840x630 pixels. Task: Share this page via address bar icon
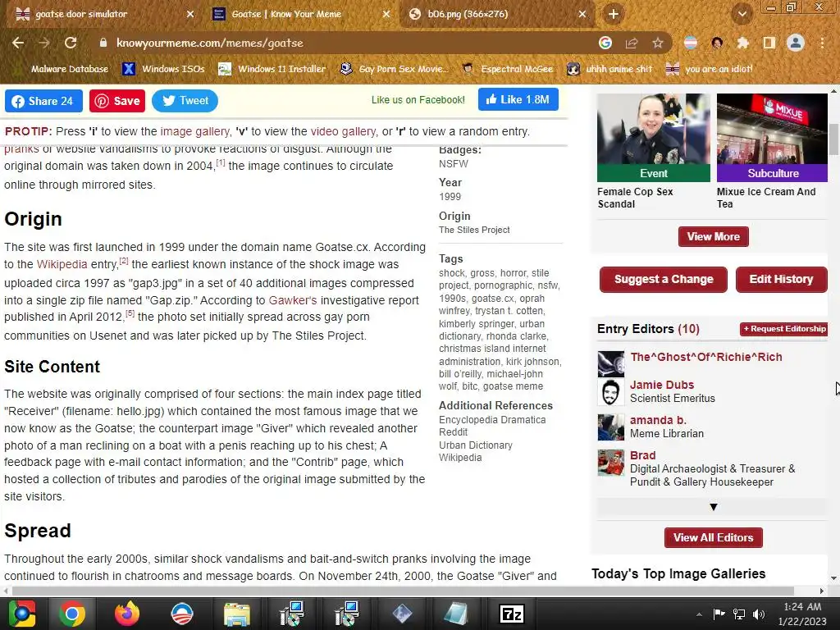(632, 43)
